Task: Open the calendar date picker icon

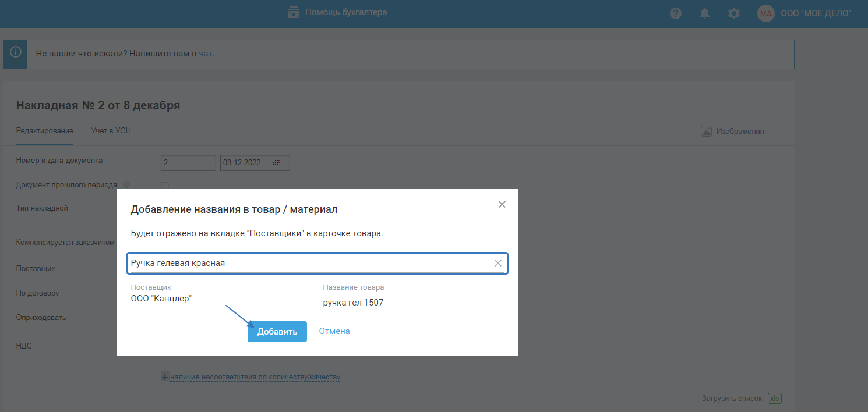Action: click(277, 163)
